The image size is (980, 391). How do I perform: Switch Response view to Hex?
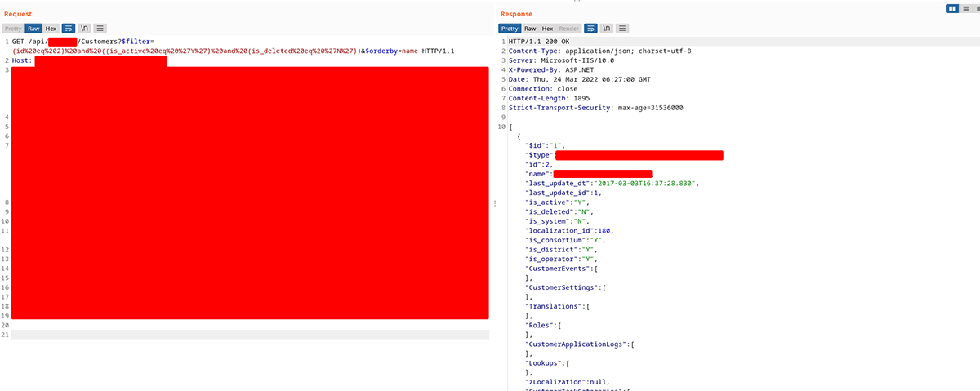(547, 28)
